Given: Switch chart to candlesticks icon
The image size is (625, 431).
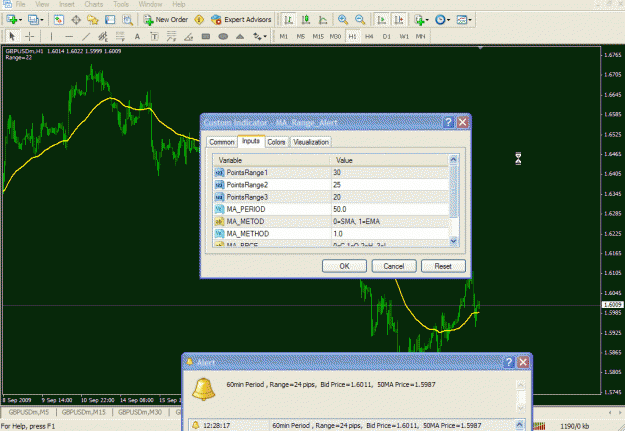Looking at the screenshot, I should [306, 20].
